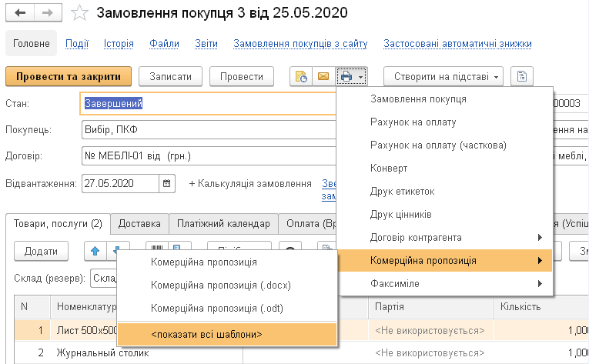Click the Кількість column header

541,307
